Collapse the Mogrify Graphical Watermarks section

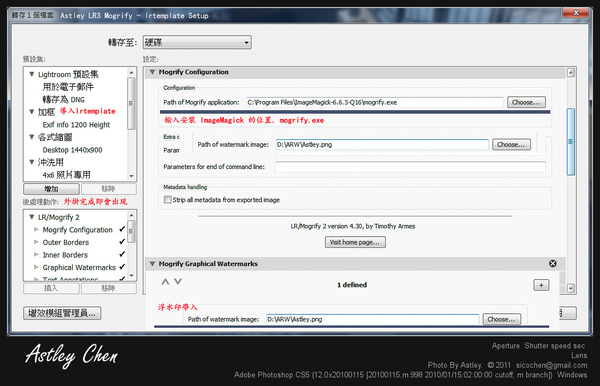(x=152, y=264)
